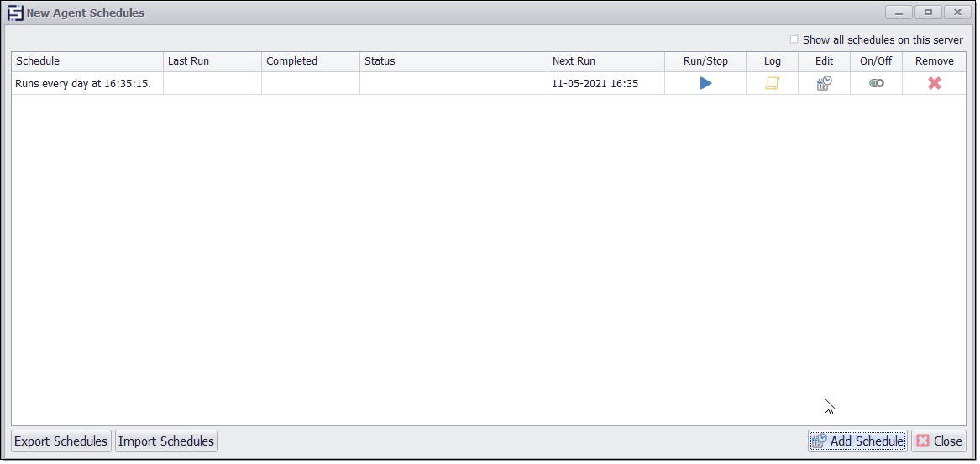Click the Add Schedule button
Viewport: 980px width, 464px height.
(x=857, y=441)
